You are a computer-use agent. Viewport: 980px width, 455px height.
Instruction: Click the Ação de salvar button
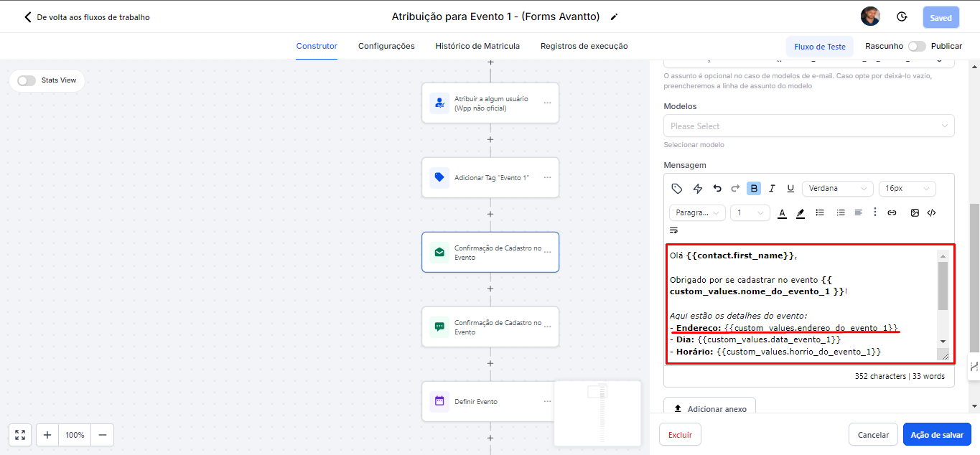tap(936, 434)
